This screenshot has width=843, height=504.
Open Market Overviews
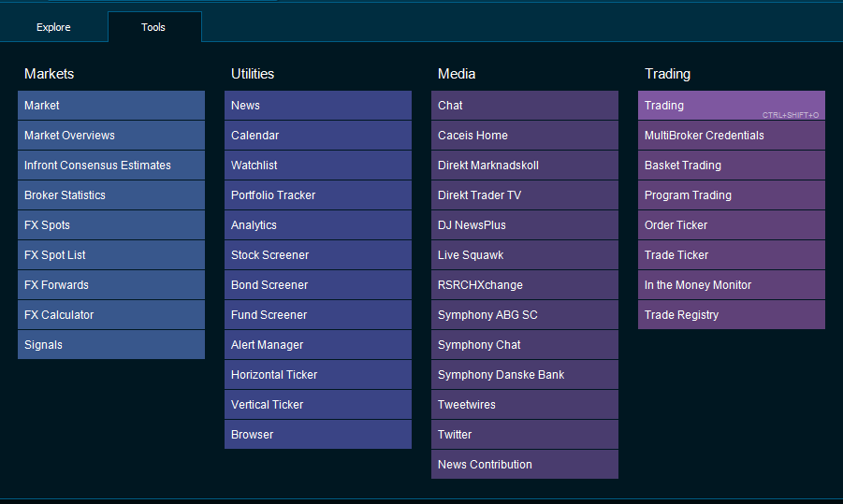click(111, 136)
